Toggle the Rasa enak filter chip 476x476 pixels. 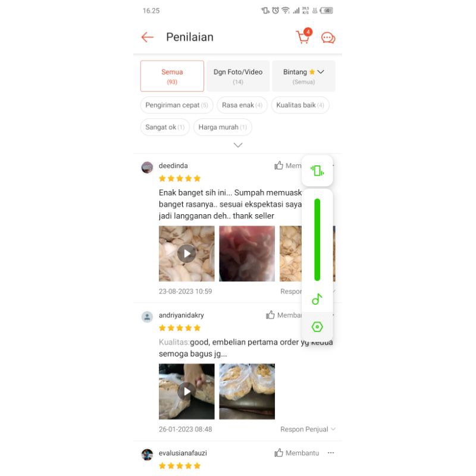(x=242, y=105)
